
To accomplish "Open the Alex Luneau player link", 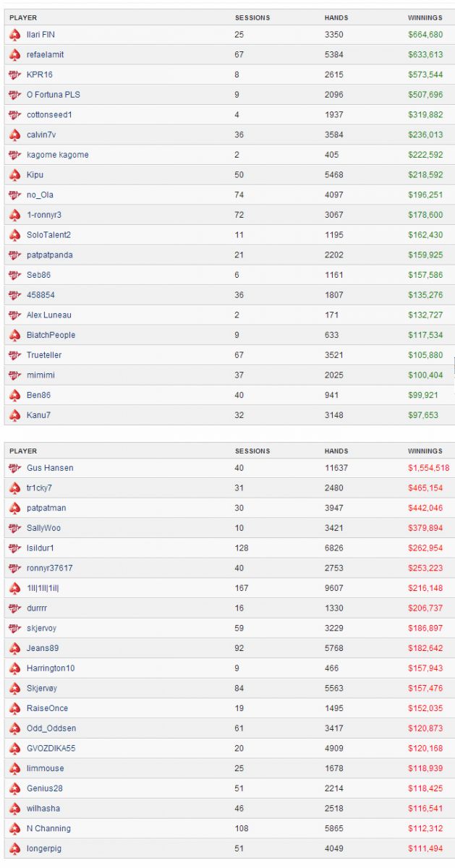I will coord(49,315).
